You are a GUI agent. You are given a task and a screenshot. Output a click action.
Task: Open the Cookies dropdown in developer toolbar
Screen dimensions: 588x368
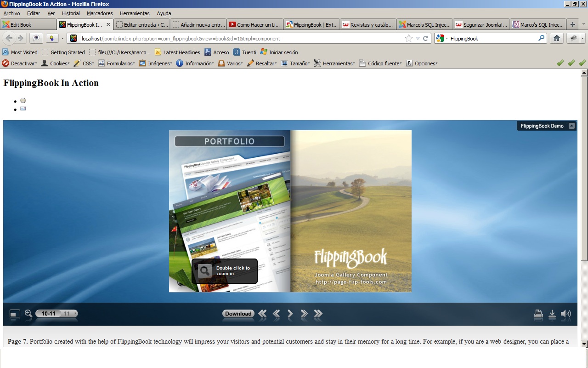point(56,63)
